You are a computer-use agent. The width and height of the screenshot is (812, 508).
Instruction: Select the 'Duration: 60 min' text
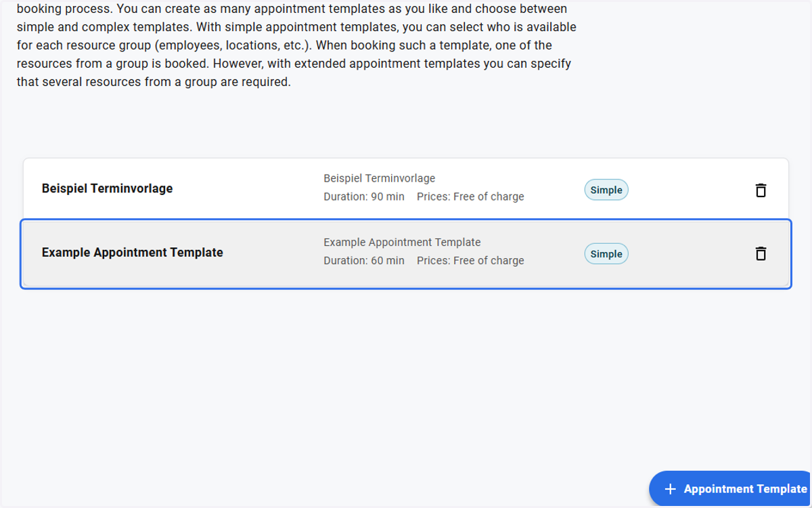pos(364,260)
